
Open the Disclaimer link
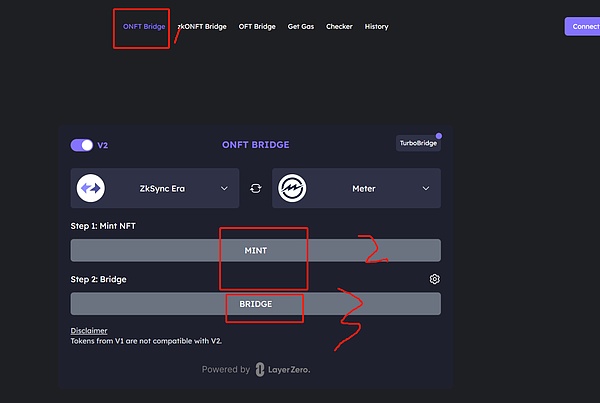point(89,330)
